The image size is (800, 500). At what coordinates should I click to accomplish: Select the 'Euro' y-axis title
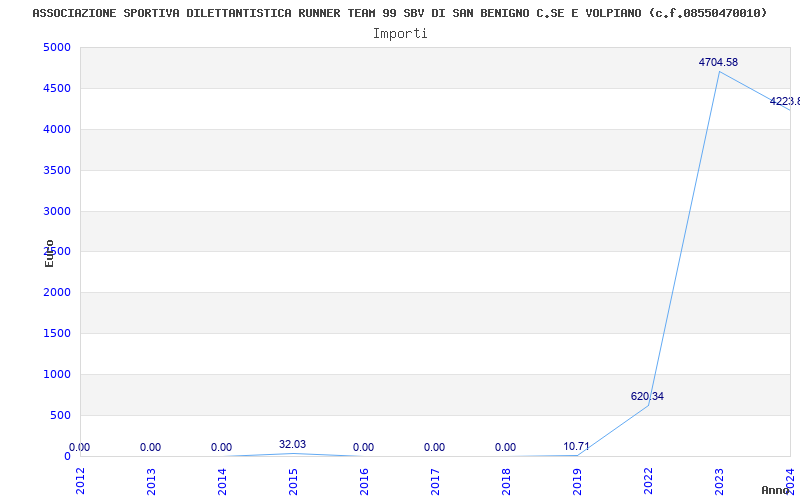pyautogui.click(x=49, y=254)
